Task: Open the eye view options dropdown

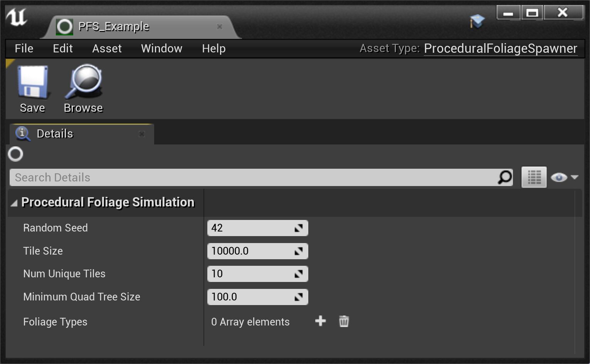Action: 565,177
